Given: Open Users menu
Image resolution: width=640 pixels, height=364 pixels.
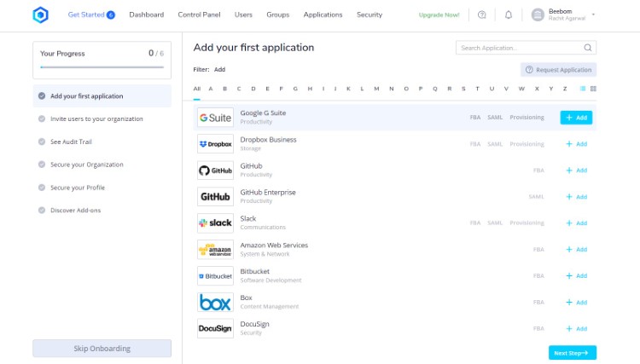Looking at the screenshot, I should (243, 14).
